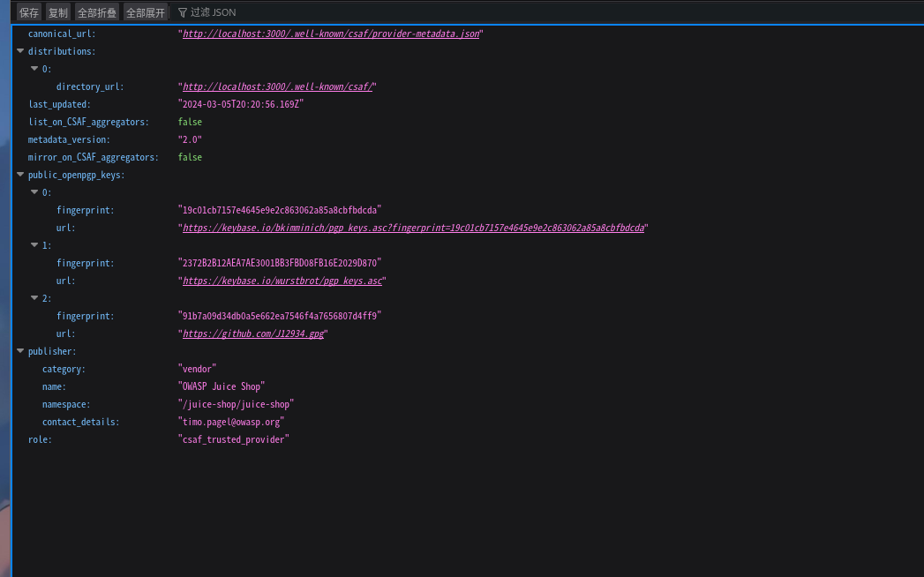The height and width of the screenshot is (577, 924).
Task: Collapse public_openpgp_keys item 2 arrow
Action: 34,298
